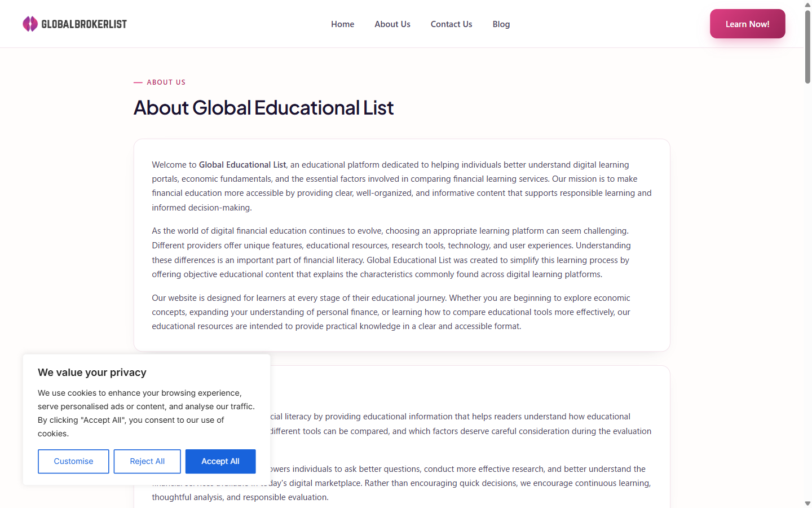Viewport: 812px width, 508px height.
Task: Open the Contact Us page
Action: point(452,24)
